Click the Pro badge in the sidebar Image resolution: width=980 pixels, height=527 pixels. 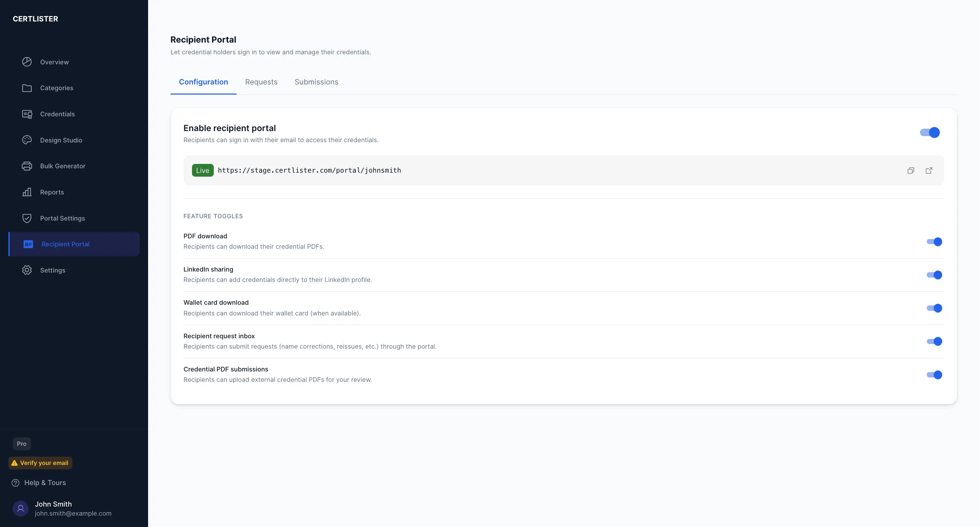[21, 444]
